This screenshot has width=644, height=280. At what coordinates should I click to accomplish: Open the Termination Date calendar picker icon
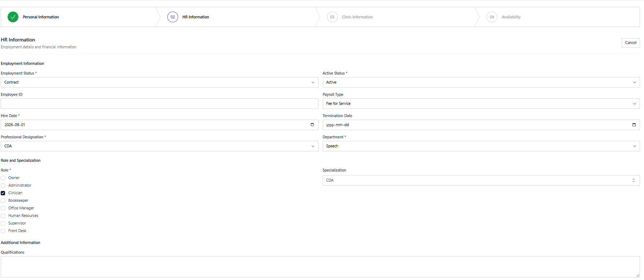coord(634,125)
